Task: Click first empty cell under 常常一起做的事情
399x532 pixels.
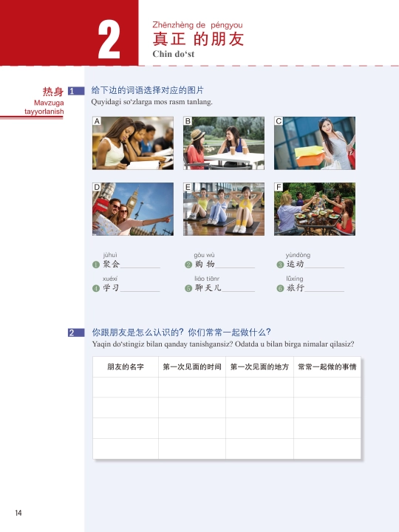Action: coord(327,387)
